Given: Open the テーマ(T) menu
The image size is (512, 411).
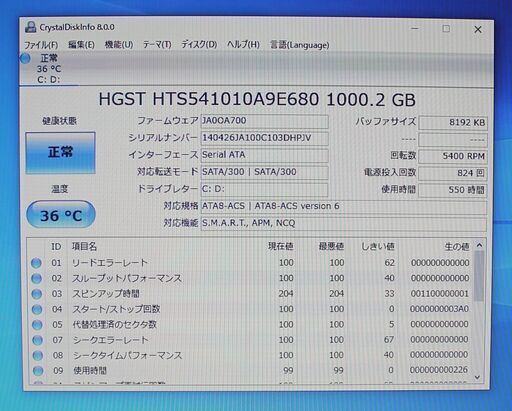Looking at the screenshot, I should pyautogui.click(x=157, y=45).
